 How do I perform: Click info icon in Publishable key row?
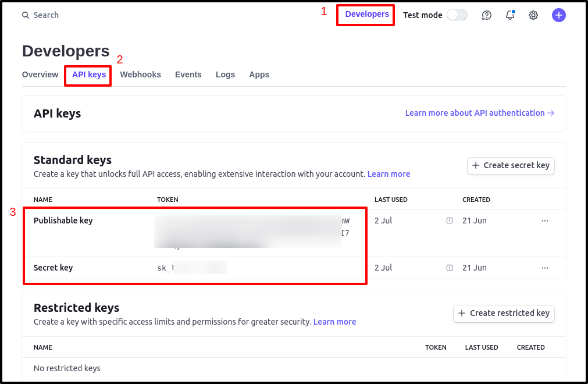[449, 221]
